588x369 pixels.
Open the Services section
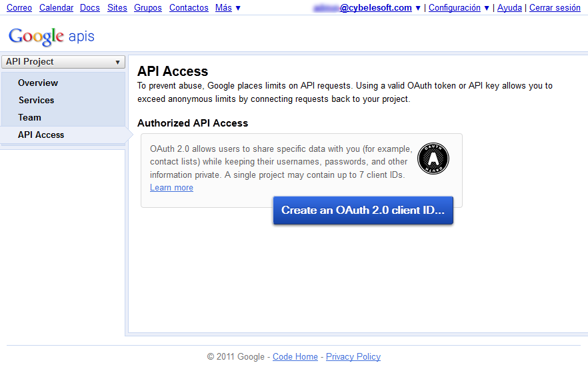coord(37,100)
